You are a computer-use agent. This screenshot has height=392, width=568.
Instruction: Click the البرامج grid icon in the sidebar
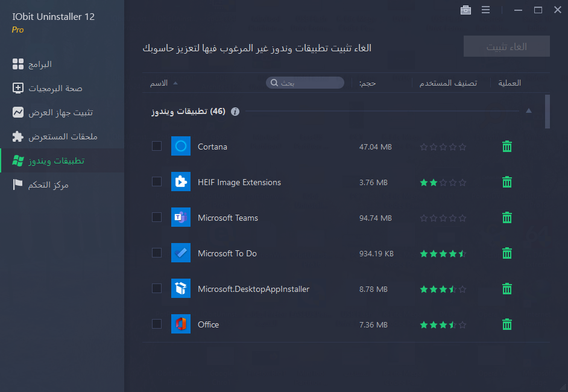click(x=17, y=64)
